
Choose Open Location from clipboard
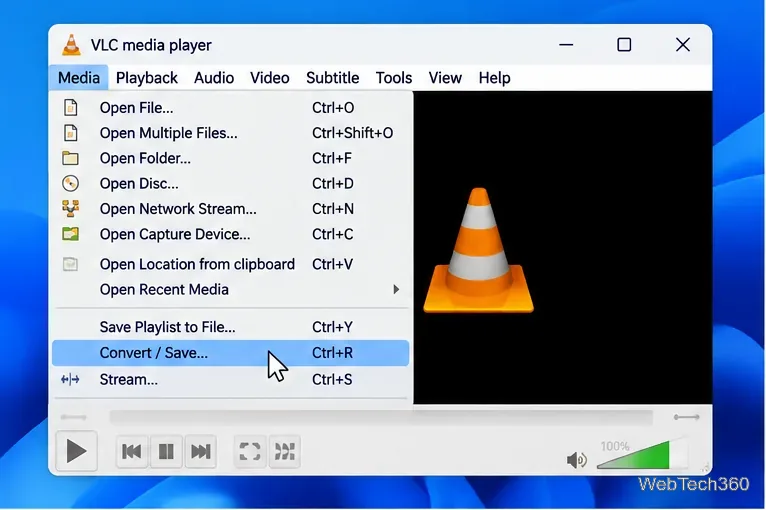[x=231, y=264]
